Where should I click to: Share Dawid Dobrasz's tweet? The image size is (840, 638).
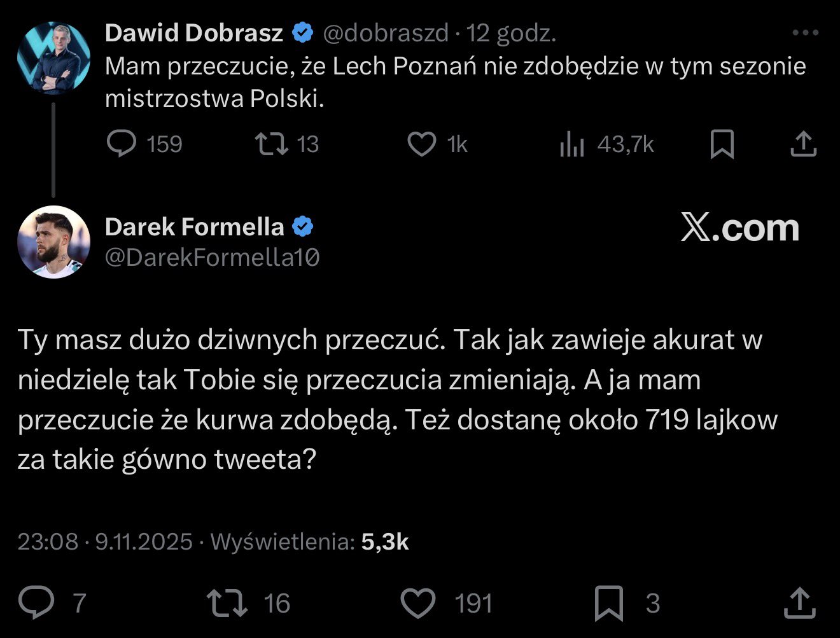click(x=803, y=144)
